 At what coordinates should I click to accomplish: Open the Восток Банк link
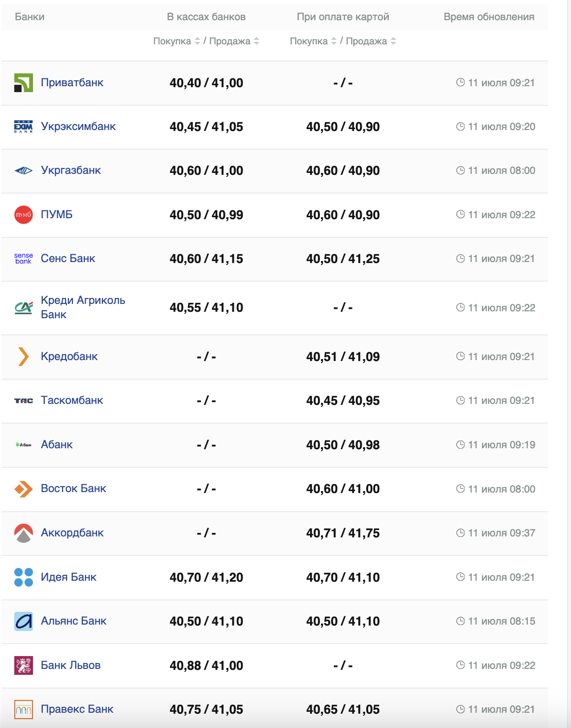(x=73, y=489)
